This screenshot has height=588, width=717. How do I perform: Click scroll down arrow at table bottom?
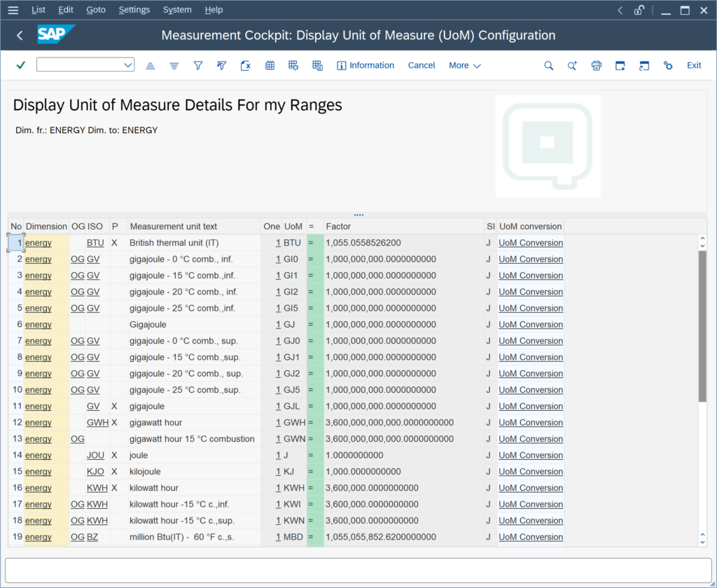coord(703,542)
